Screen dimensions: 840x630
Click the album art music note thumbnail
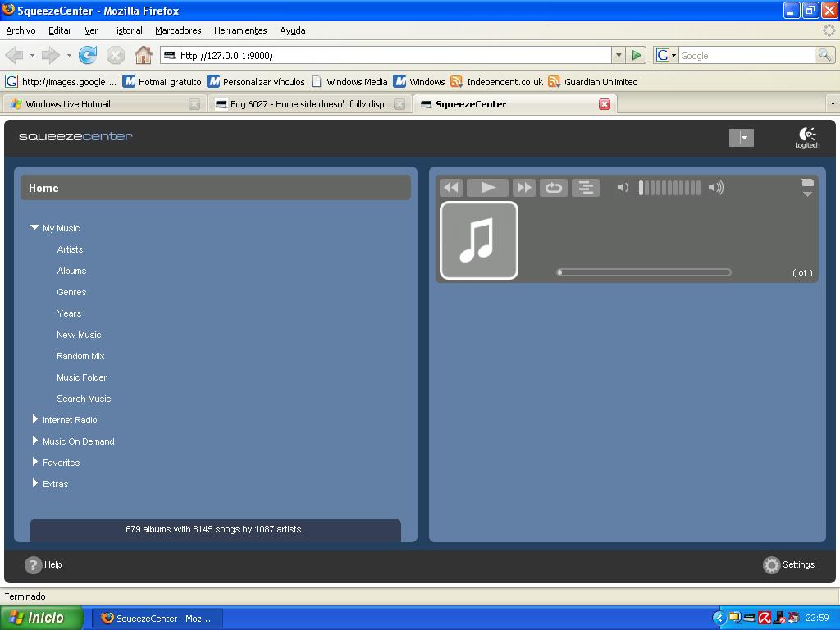click(x=479, y=240)
